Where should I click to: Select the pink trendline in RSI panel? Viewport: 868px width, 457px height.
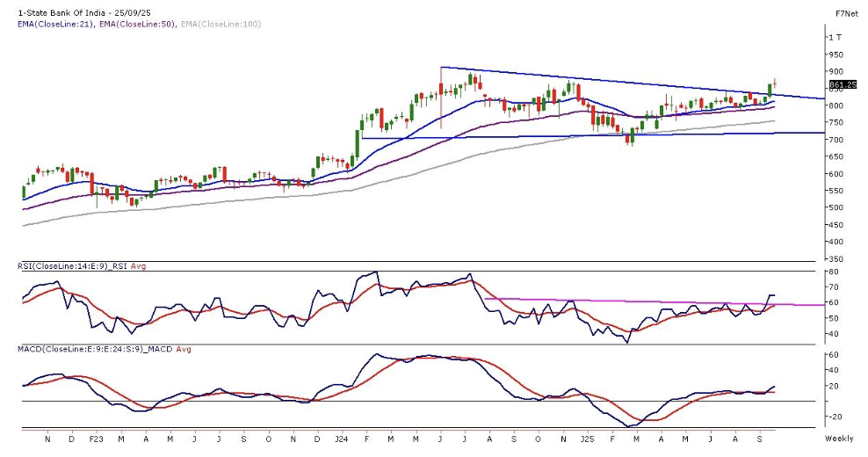click(x=659, y=302)
